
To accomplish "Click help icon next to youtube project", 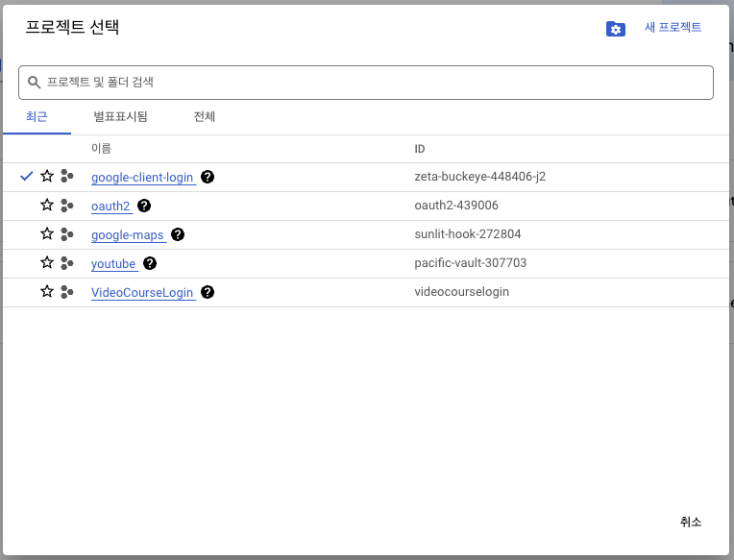I will pyautogui.click(x=150, y=263).
